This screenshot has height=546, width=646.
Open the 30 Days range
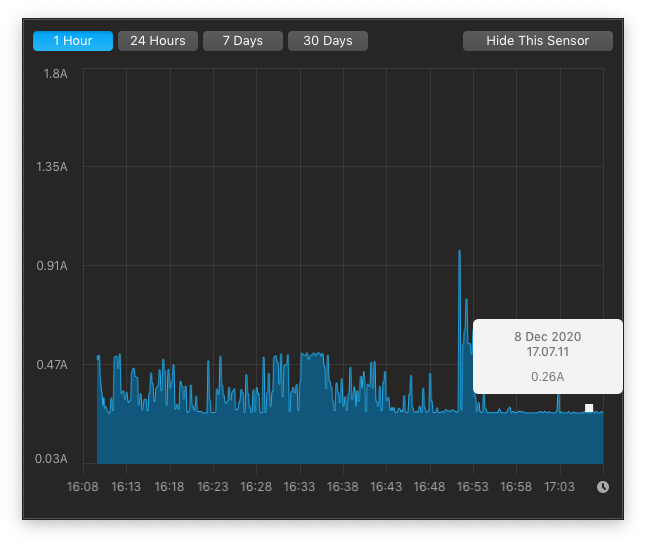pos(328,41)
